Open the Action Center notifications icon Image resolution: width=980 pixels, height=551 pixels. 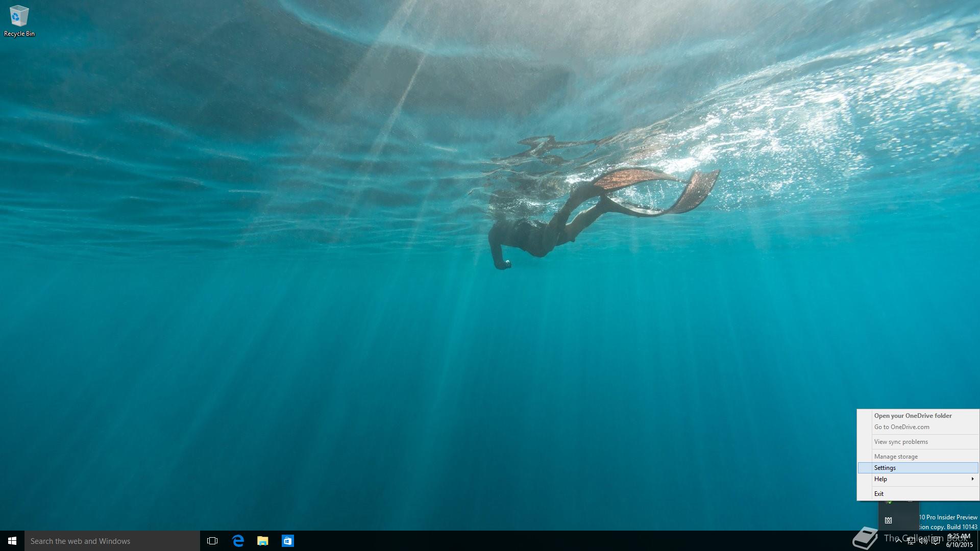[936, 541]
